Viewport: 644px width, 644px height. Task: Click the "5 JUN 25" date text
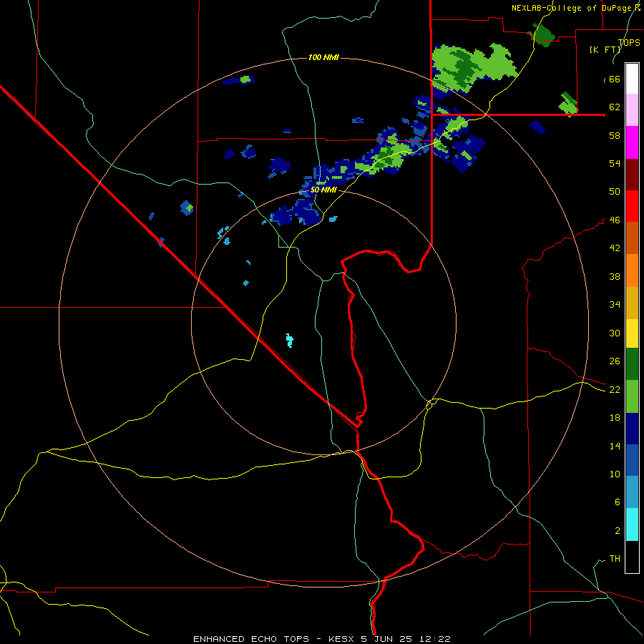click(387, 639)
